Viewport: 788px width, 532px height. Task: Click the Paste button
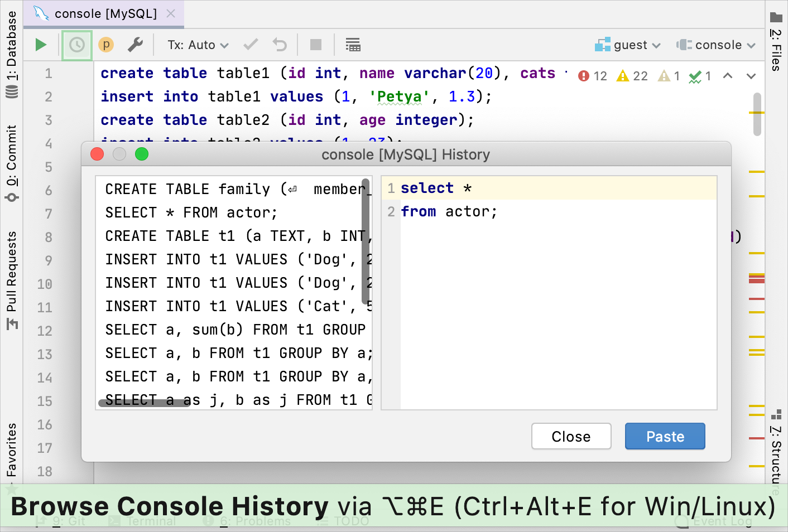tap(665, 436)
